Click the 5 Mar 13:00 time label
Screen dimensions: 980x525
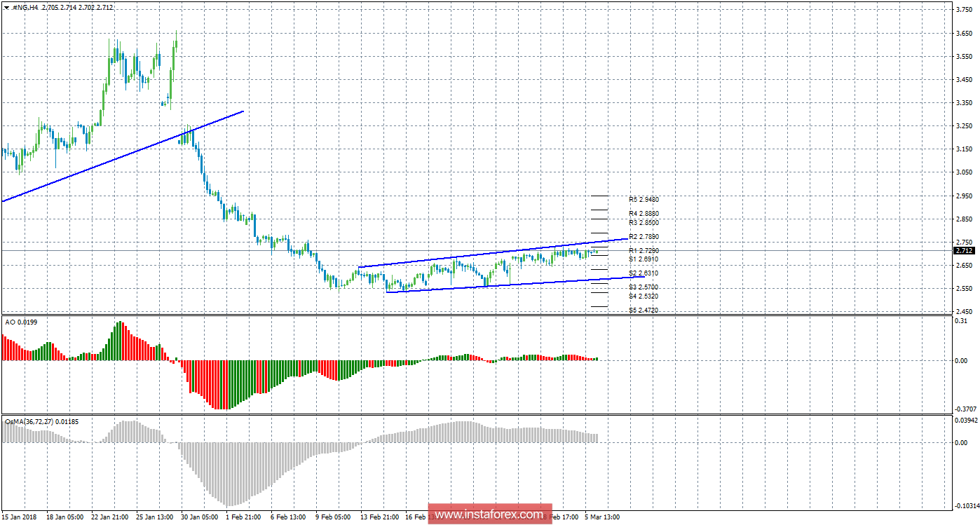click(602, 517)
